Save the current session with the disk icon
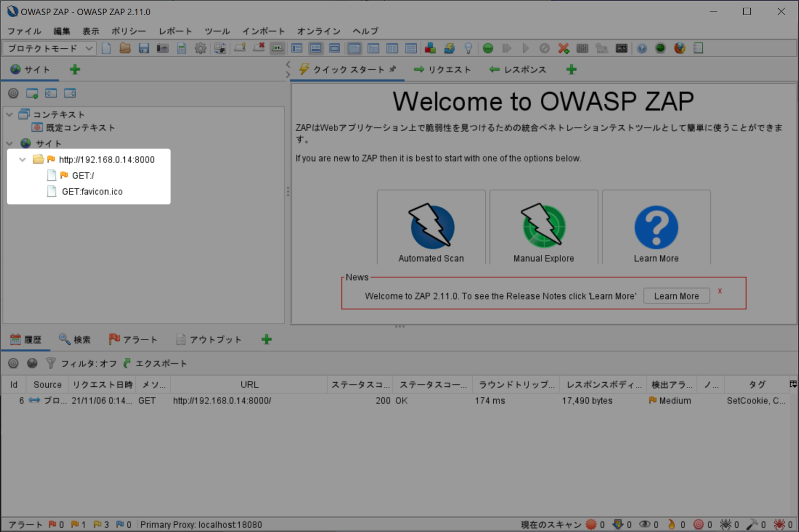The height and width of the screenshot is (532, 799). (x=144, y=48)
